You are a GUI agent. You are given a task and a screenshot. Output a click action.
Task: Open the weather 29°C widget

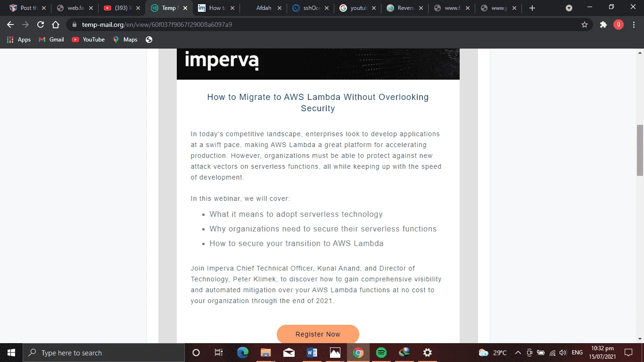(493, 353)
